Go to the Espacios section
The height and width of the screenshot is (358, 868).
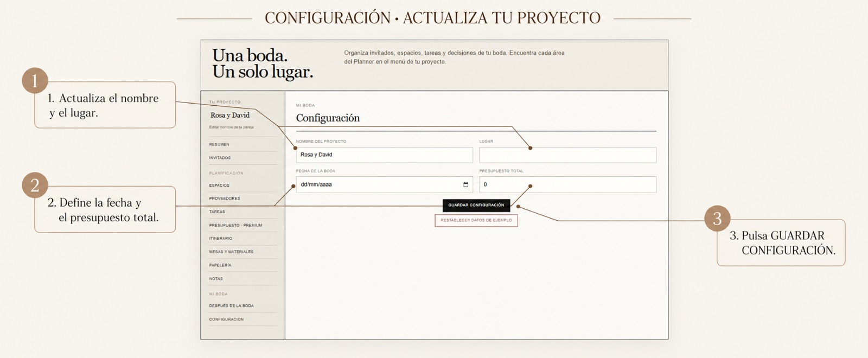click(219, 185)
